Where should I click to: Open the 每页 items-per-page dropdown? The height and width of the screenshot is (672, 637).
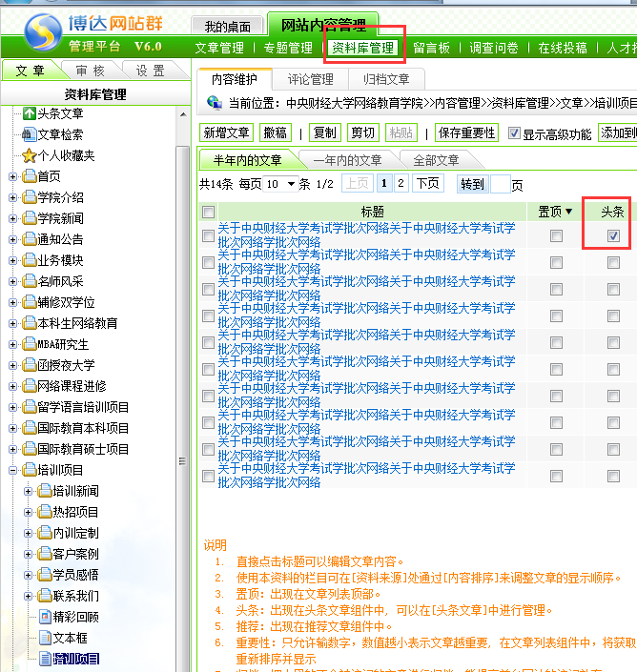[280, 184]
